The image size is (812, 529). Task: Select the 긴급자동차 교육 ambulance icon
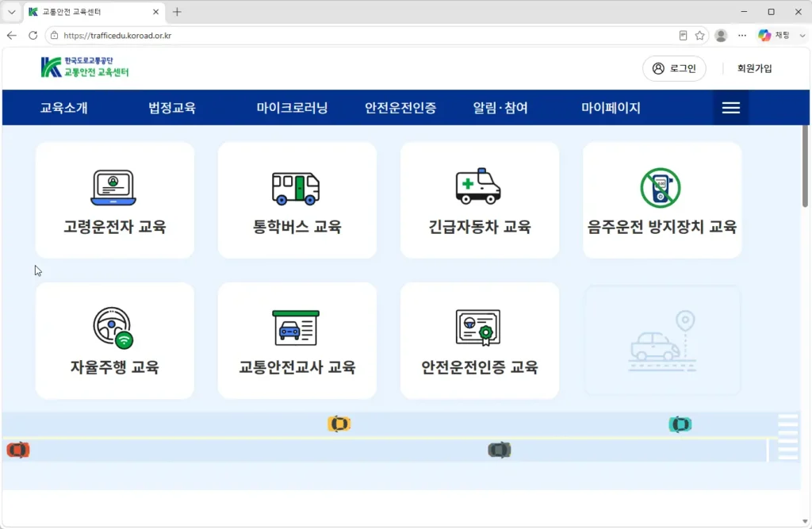[478, 186]
